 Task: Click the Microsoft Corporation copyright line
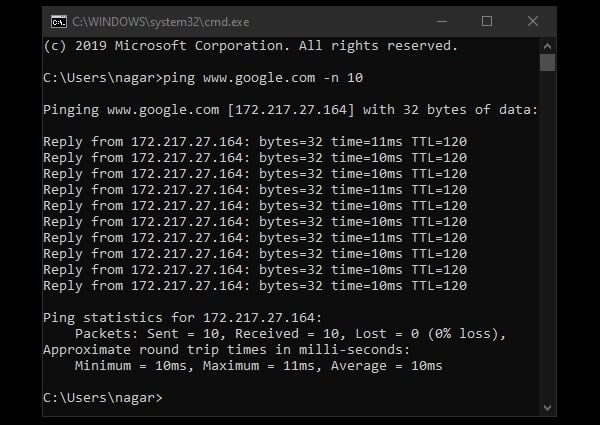[250, 45]
